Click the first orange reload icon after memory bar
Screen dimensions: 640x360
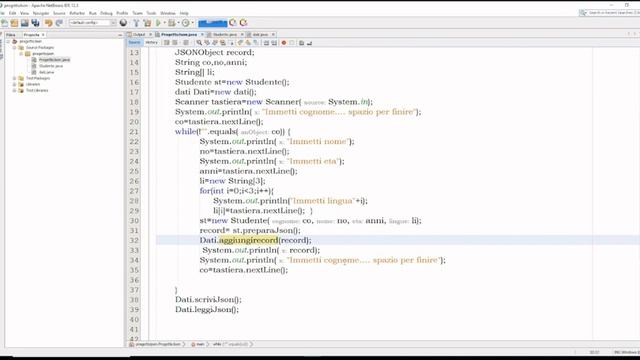pos(233,23)
